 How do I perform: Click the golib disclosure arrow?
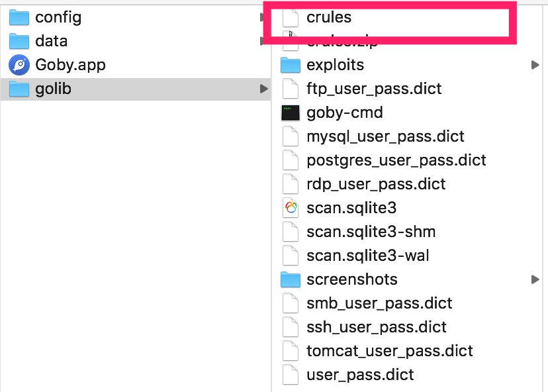coord(264,89)
